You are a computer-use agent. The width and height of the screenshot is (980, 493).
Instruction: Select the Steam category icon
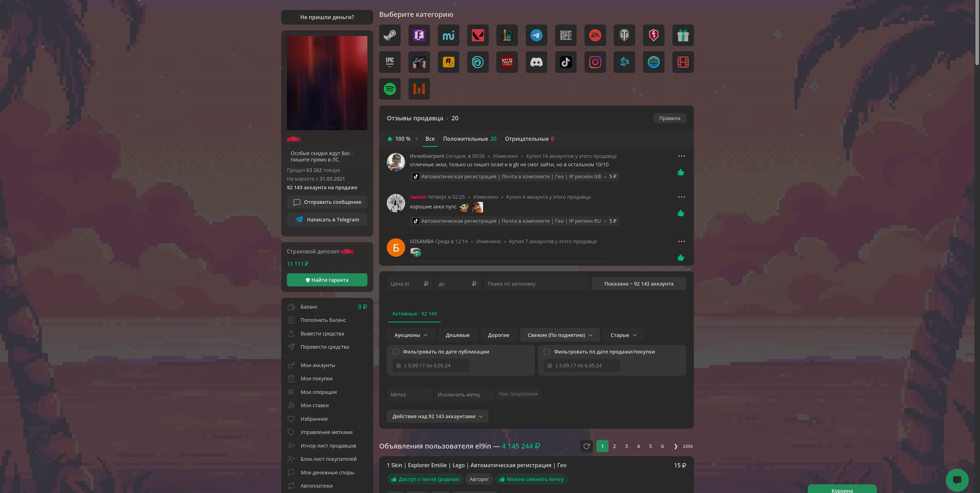click(390, 35)
